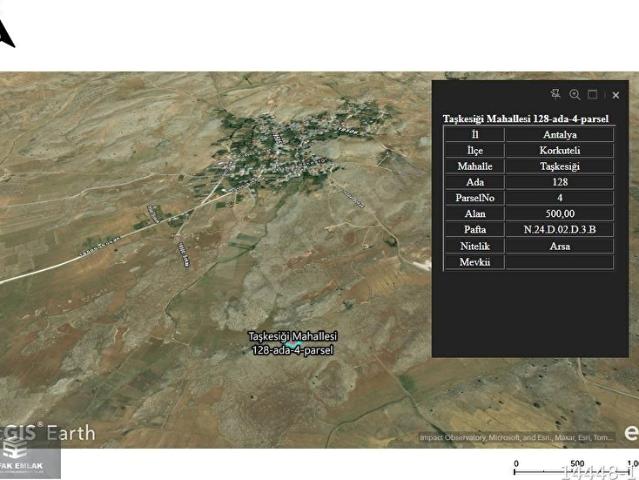The height and width of the screenshot is (480, 639).
Task: Click the north arrow compass icon
Action: tap(6, 34)
